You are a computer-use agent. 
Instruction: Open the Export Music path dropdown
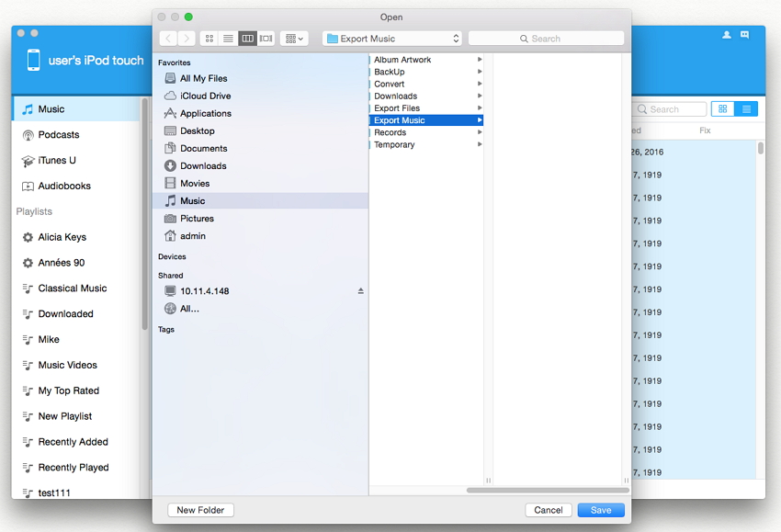click(391, 39)
